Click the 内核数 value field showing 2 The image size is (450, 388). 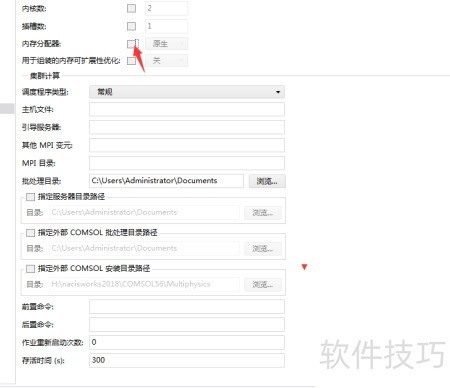[x=167, y=8]
